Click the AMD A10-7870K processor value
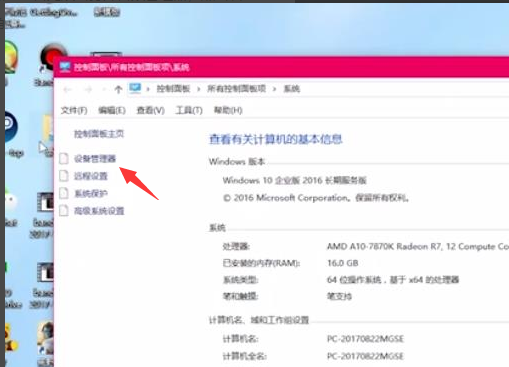The height and width of the screenshot is (367, 509). 418,247
